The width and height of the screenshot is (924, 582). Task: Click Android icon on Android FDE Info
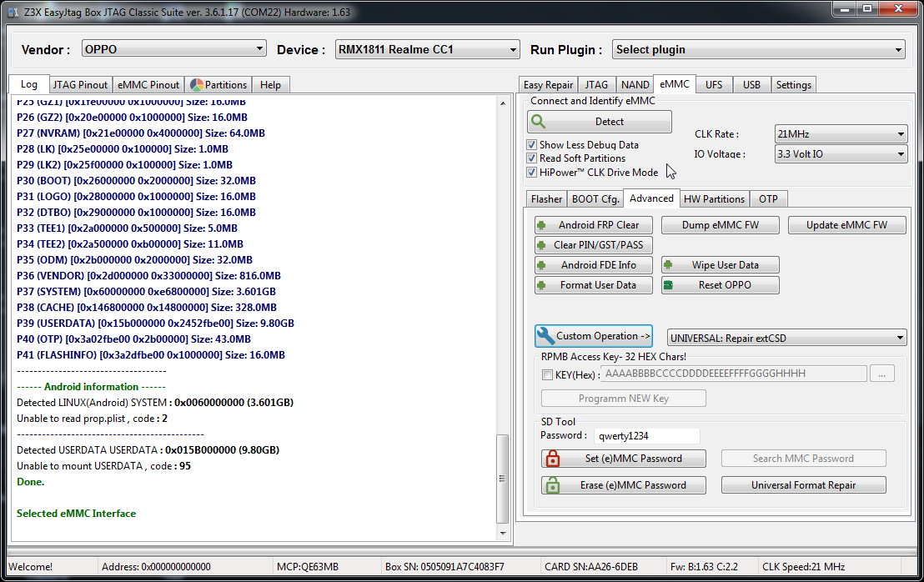pos(541,265)
